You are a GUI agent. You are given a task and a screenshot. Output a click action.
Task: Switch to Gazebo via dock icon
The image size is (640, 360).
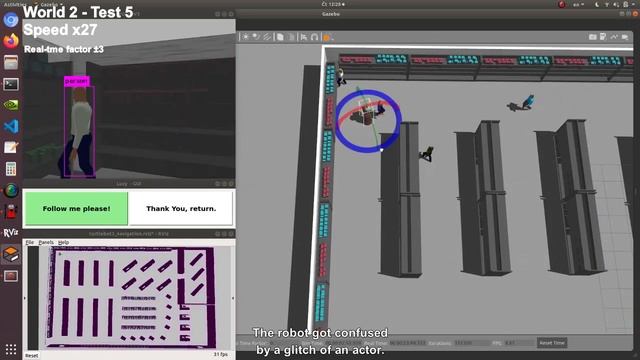point(11,254)
